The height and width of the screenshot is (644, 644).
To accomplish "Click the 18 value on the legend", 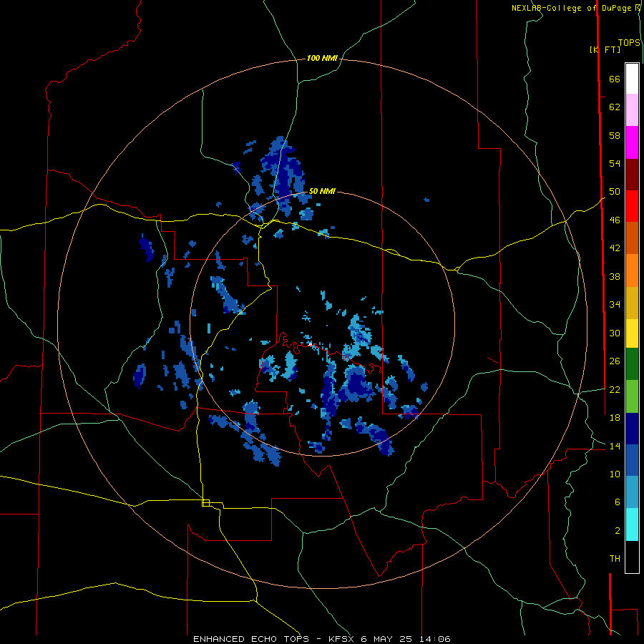I will coord(615,418).
